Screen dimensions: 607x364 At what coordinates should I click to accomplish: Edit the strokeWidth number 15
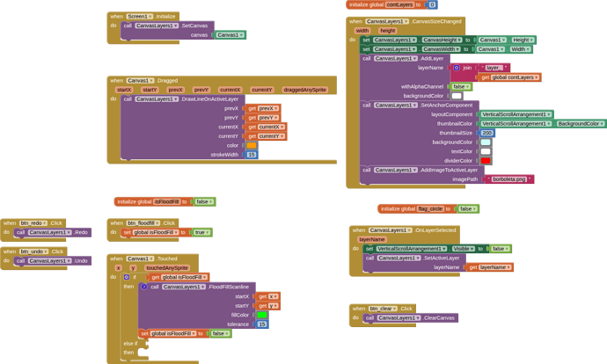pos(252,155)
